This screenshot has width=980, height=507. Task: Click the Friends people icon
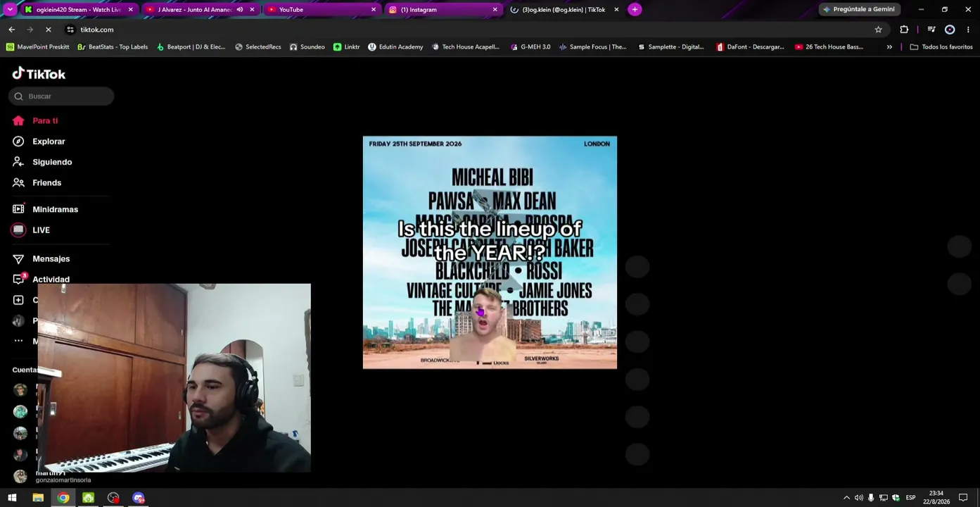coord(18,182)
